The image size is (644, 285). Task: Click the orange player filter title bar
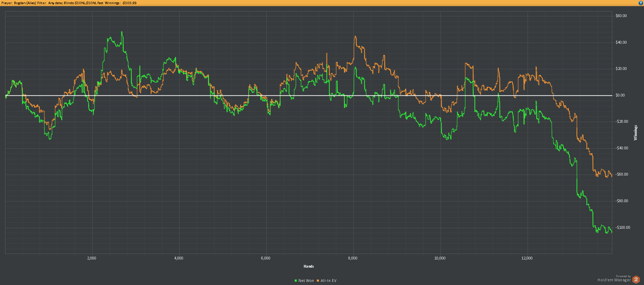[x=322, y=3]
